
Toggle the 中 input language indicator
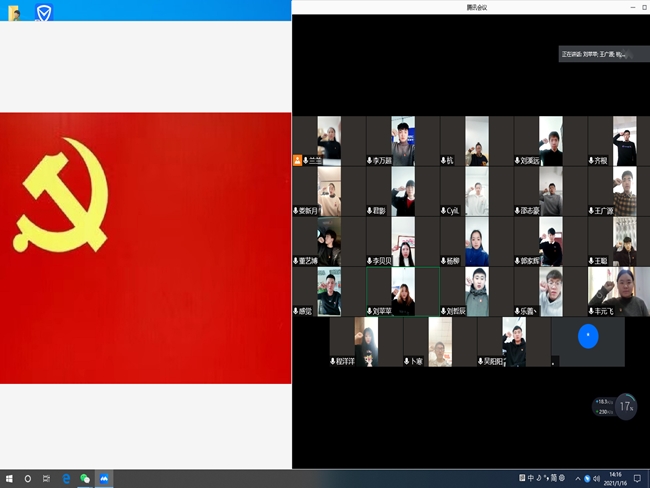point(531,478)
